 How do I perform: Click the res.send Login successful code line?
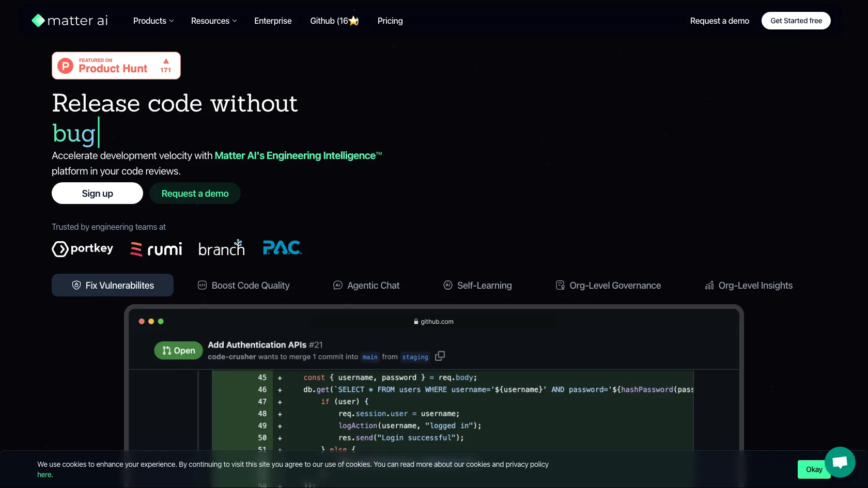coord(401,437)
